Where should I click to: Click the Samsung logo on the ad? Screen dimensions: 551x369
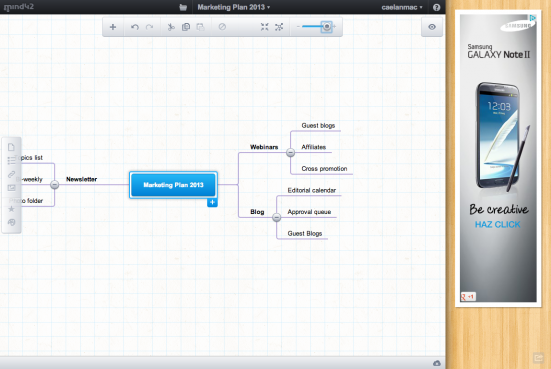(x=518, y=26)
